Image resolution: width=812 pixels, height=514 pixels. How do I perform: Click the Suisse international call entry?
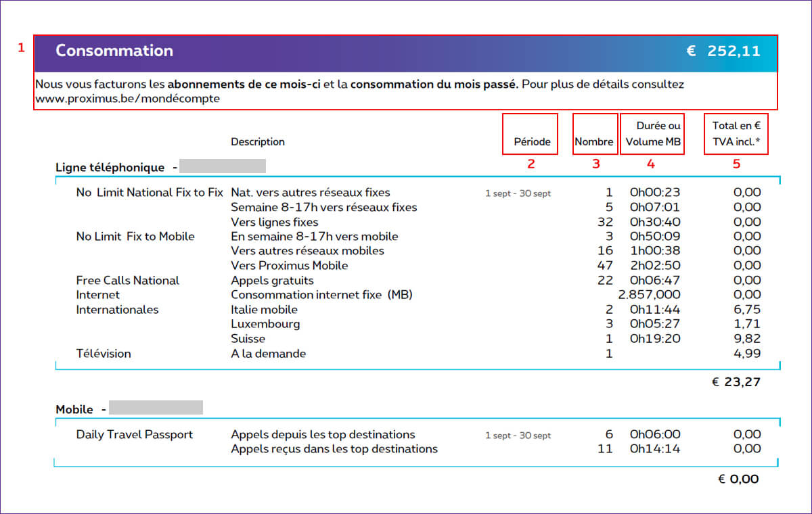tap(248, 339)
